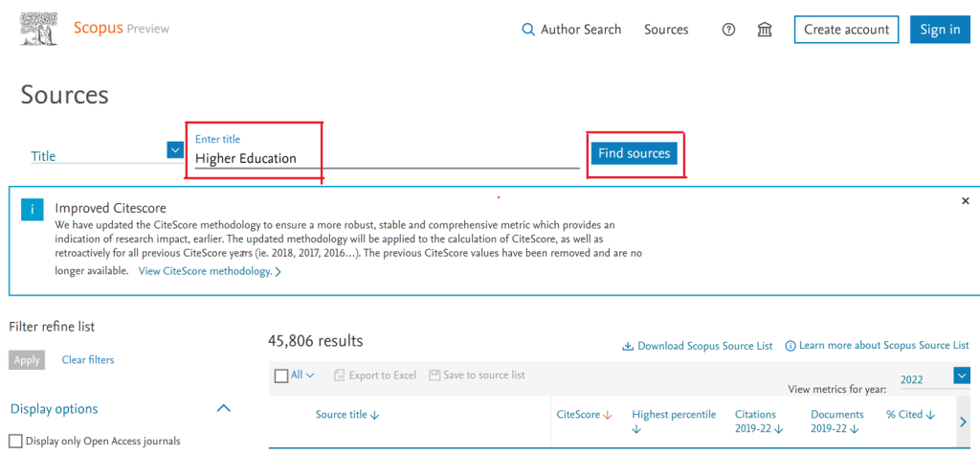This screenshot has height=456, width=980.
Task: Click the Apply filters button
Action: pyautogui.click(x=27, y=360)
